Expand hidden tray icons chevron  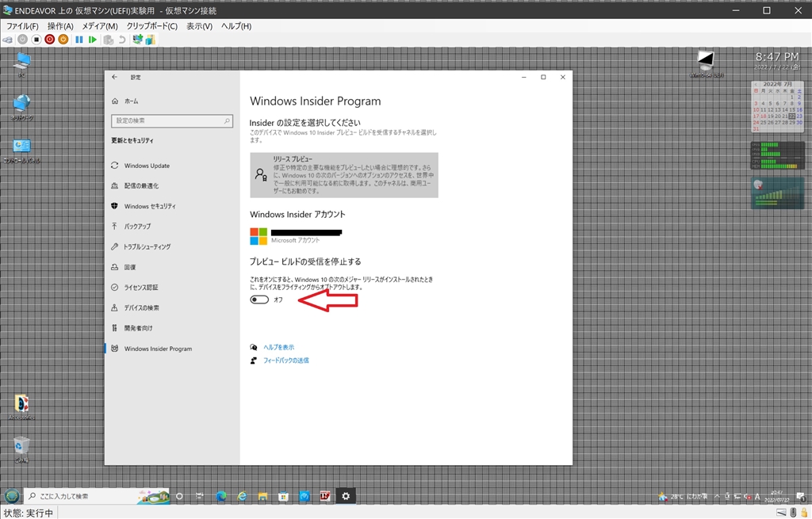(717, 496)
